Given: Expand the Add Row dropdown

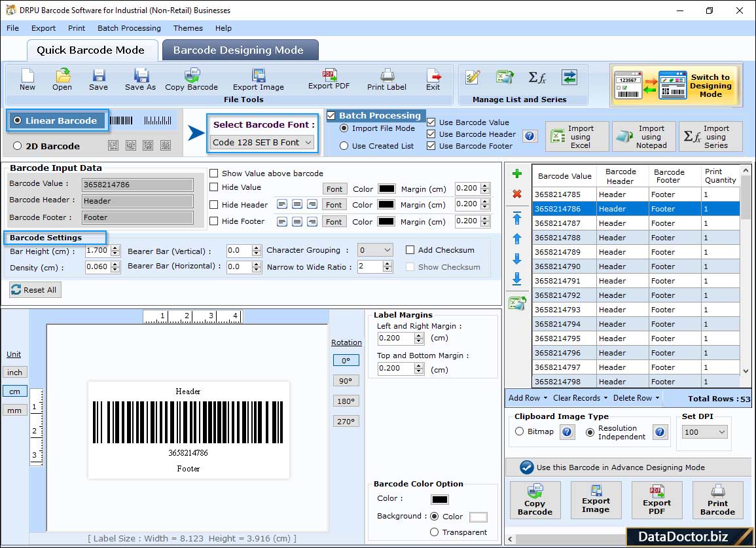Looking at the screenshot, I should (x=528, y=399).
